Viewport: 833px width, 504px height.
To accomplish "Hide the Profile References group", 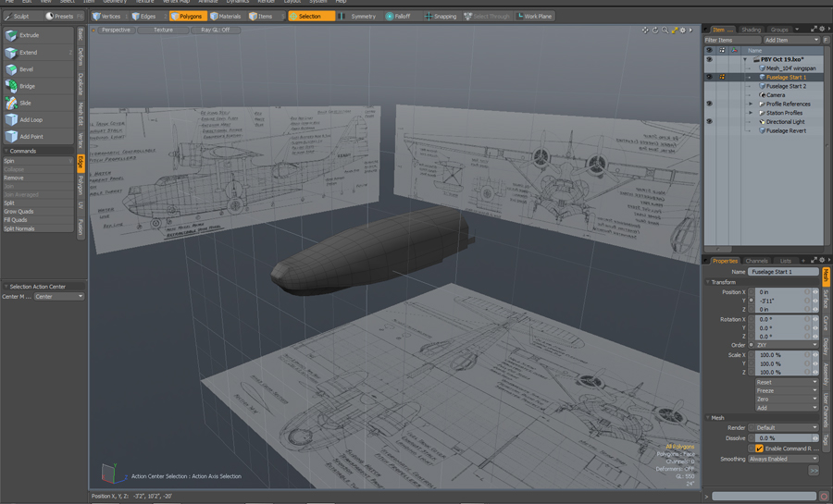I will 709,104.
